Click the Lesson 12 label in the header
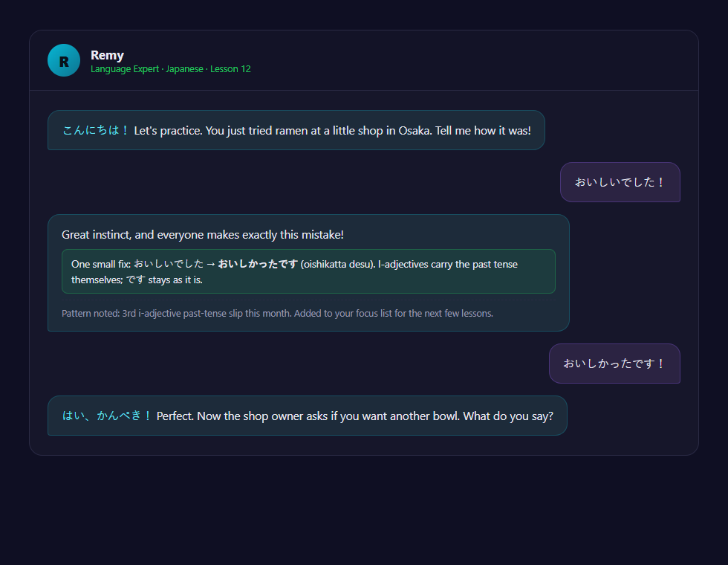 point(231,68)
